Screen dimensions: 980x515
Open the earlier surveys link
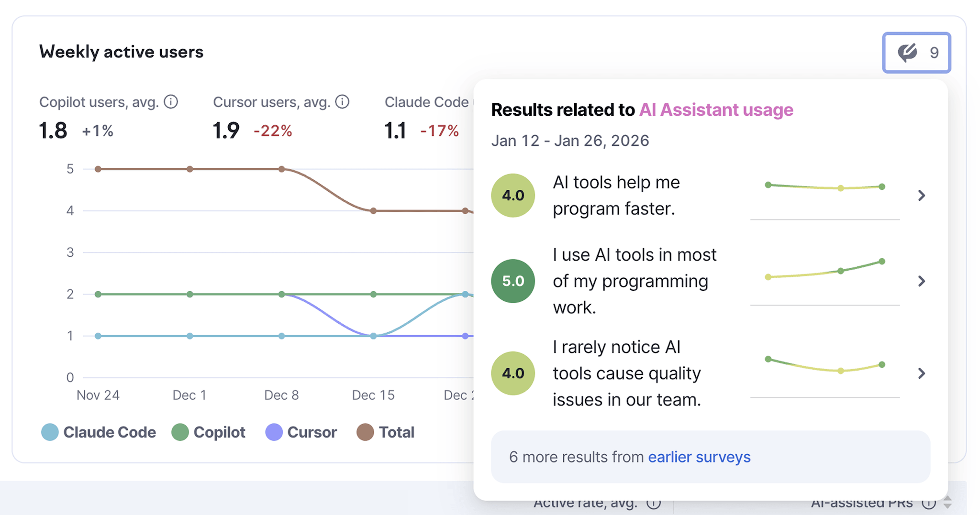click(x=699, y=457)
